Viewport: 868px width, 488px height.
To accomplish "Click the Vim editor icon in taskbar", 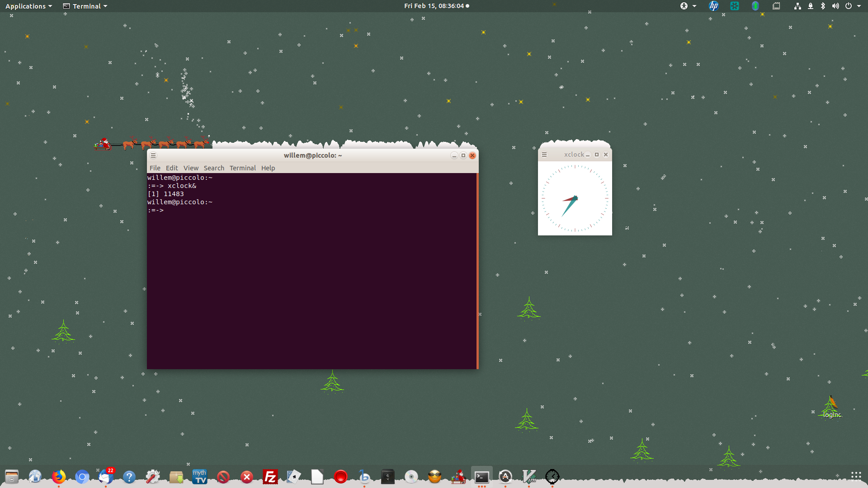I will point(529,476).
